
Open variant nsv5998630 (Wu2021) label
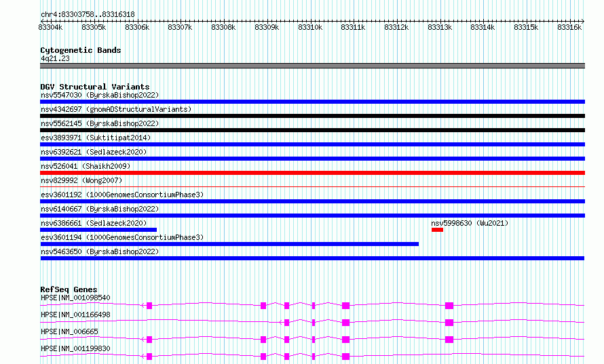tap(470, 223)
